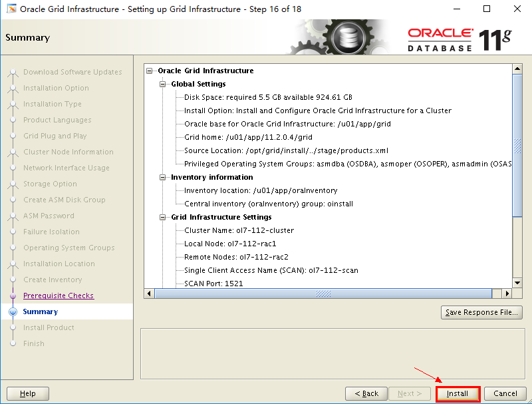Select the SCAN Port 1521 row

[213, 284]
